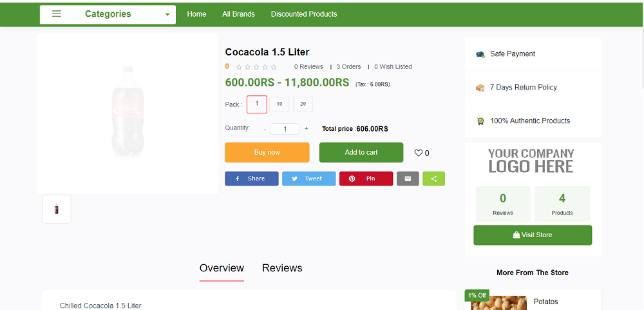Image resolution: width=644 pixels, height=310 pixels.
Task: Toggle the wishlist heart icon
Action: pos(418,153)
